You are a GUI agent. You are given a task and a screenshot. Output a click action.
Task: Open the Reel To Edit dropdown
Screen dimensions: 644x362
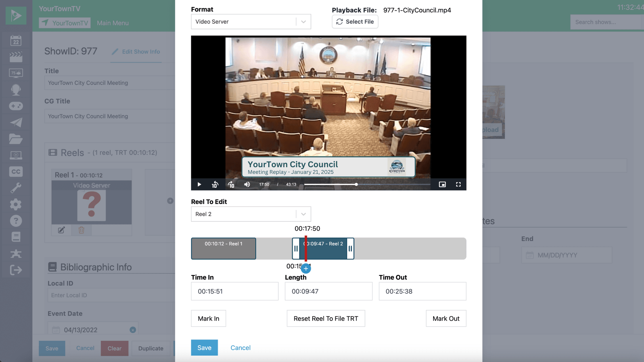click(x=251, y=214)
